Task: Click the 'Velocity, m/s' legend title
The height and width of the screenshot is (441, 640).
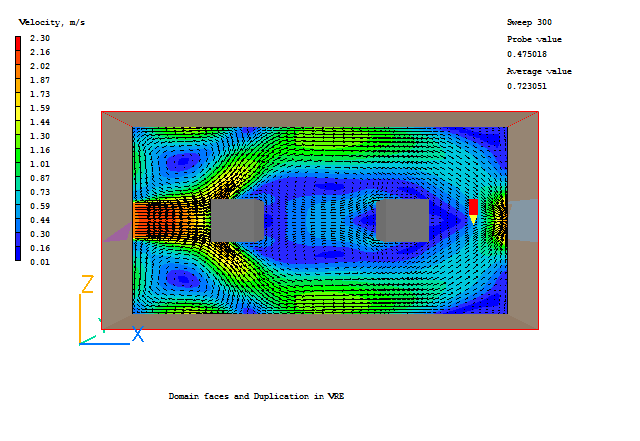Action: [52, 22]
